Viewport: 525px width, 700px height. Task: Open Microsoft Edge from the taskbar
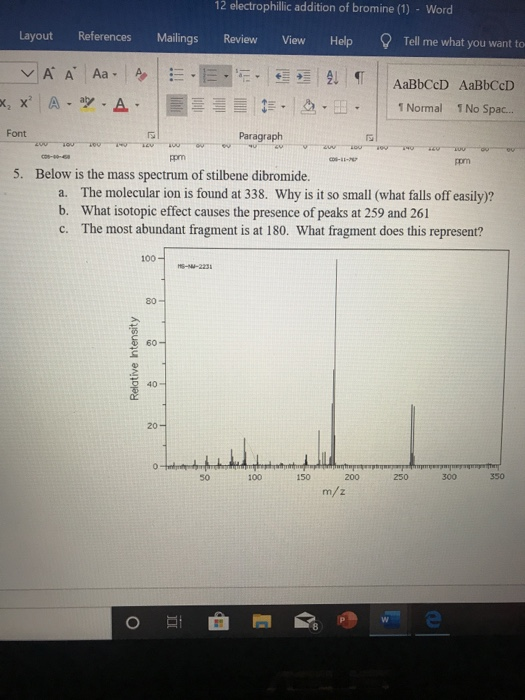433,620
